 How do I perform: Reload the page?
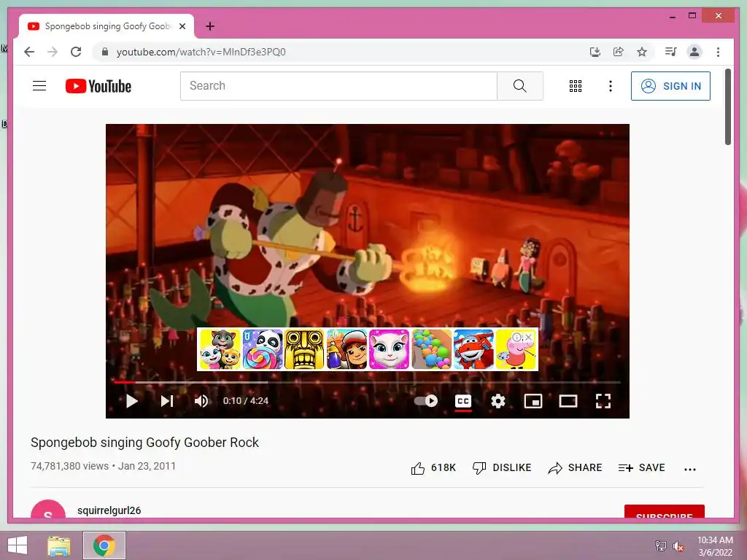coord(76,52)
